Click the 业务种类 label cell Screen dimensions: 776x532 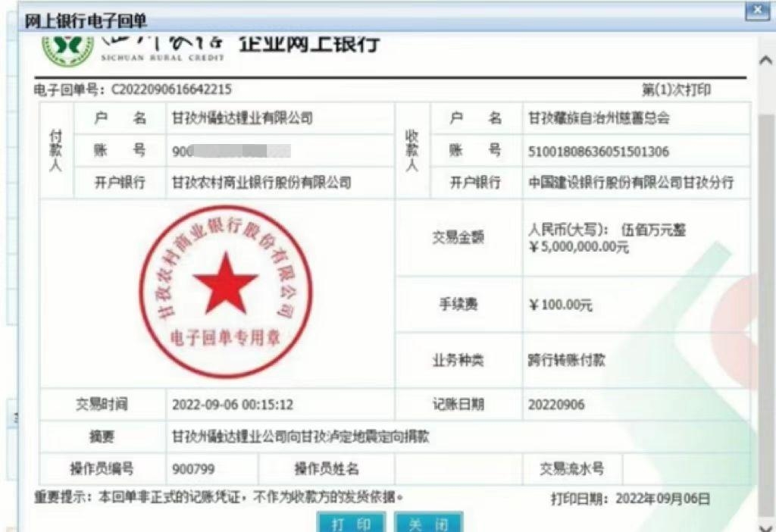coord(458,360)
